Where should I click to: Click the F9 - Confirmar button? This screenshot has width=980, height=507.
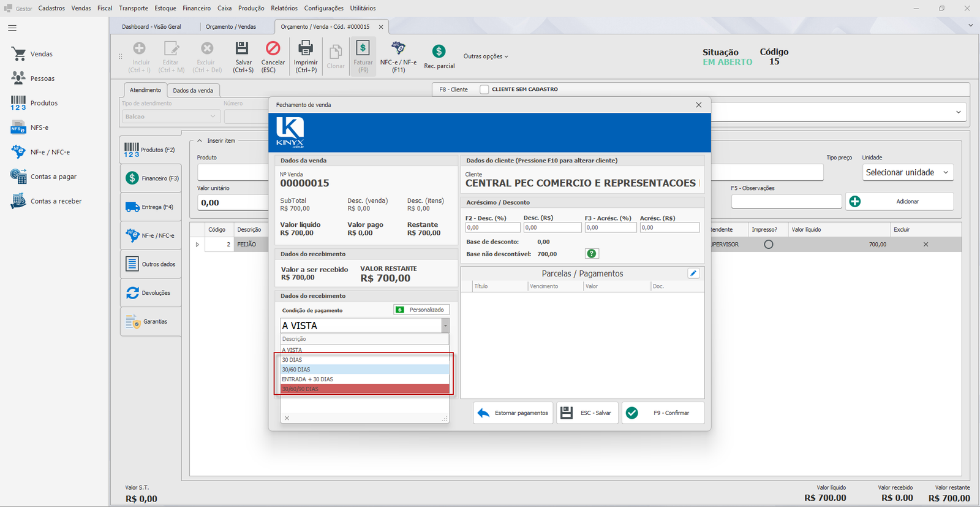coord(663,413)
